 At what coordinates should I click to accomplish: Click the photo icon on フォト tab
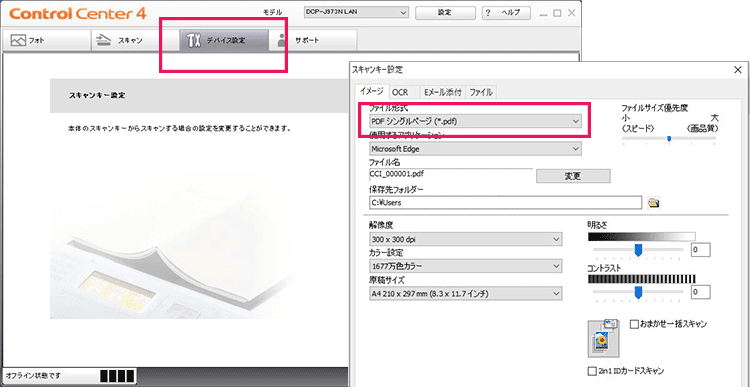[18, 41]
